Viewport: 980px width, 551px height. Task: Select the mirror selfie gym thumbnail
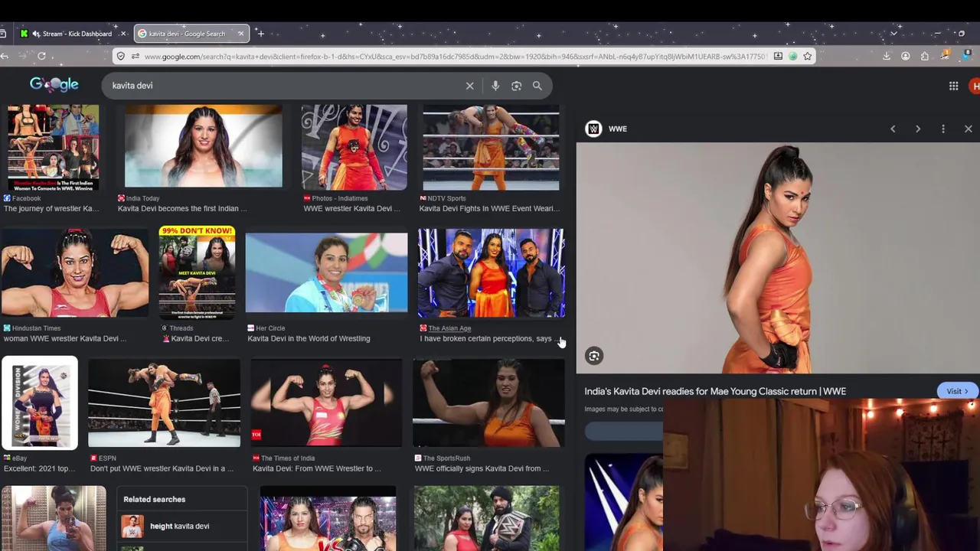click(x=54, y=518)
